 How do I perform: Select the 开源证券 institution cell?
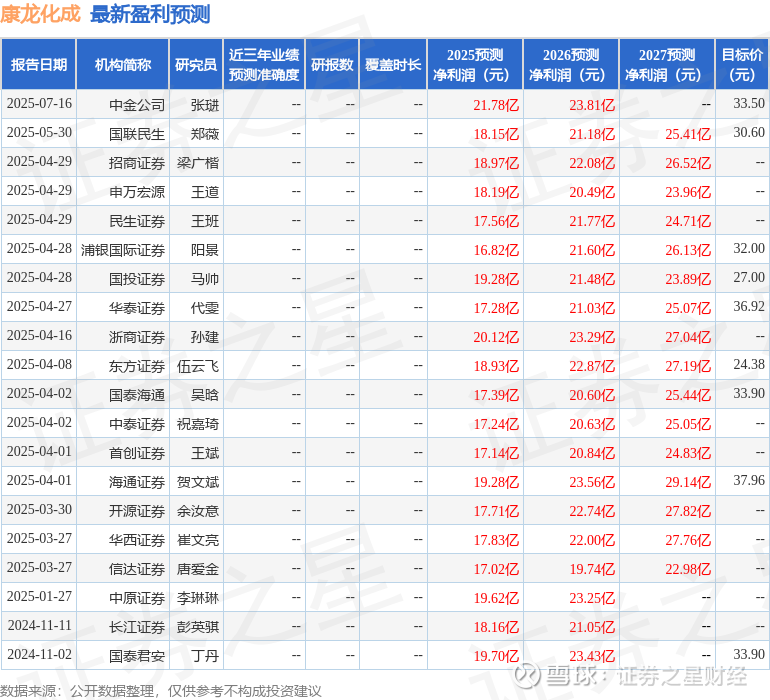(123, 510)
